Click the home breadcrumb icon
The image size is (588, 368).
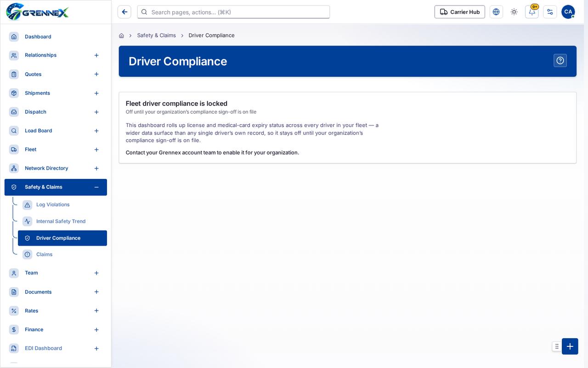(121, 35)
